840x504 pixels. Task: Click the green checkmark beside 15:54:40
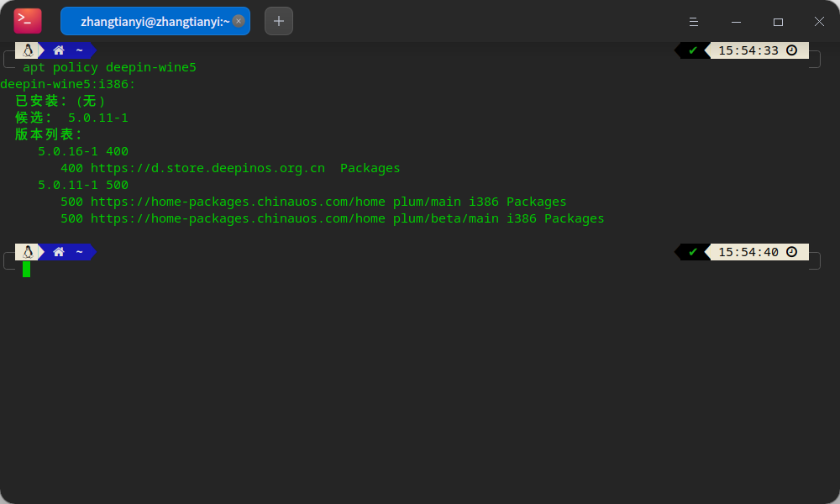pyautogui.click(x=693, y=252)
